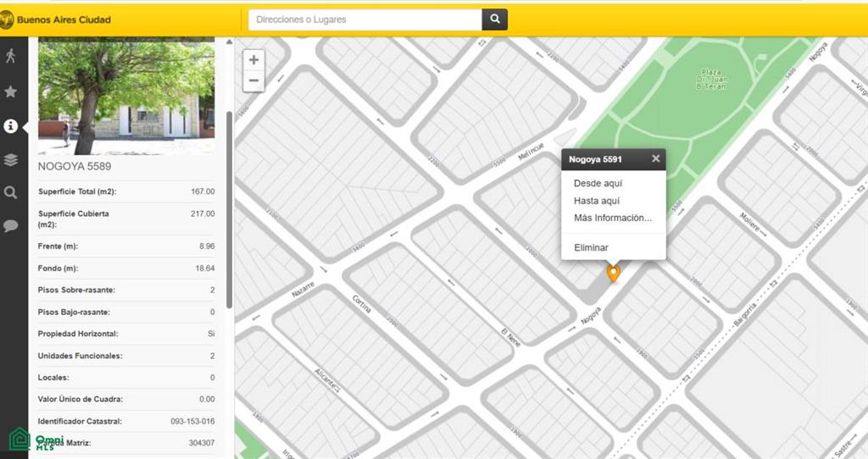868x459 pixels.
Task: Zoom in the map with plus button
Action: click(253, 60)
